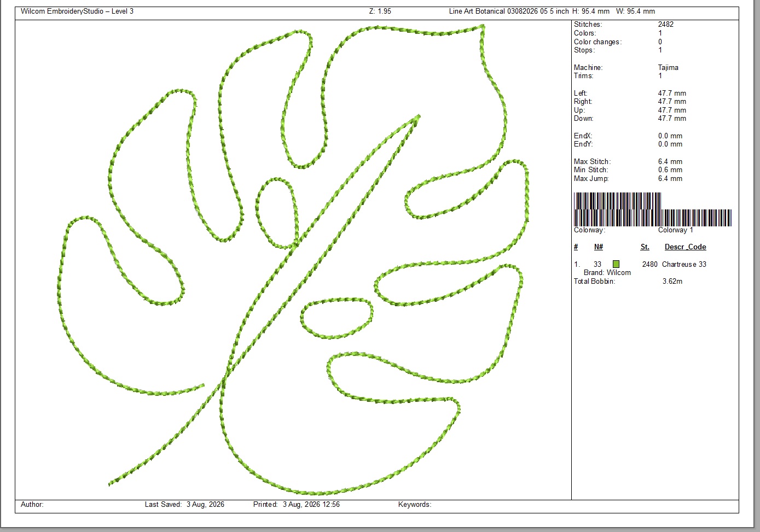Click the 'H: 95.4 mm' height value

591,11
